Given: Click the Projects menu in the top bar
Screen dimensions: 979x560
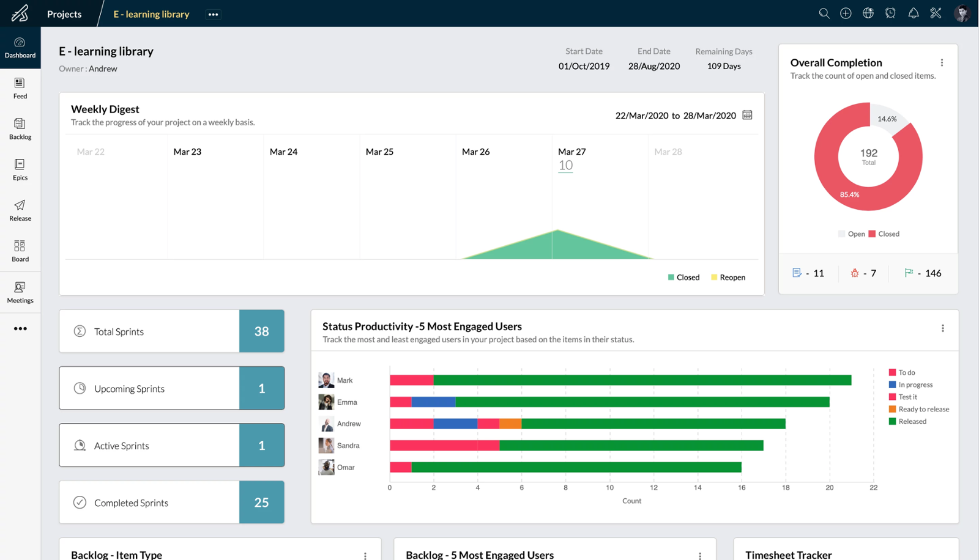Looking at the screenshot, I should [64, 13].
